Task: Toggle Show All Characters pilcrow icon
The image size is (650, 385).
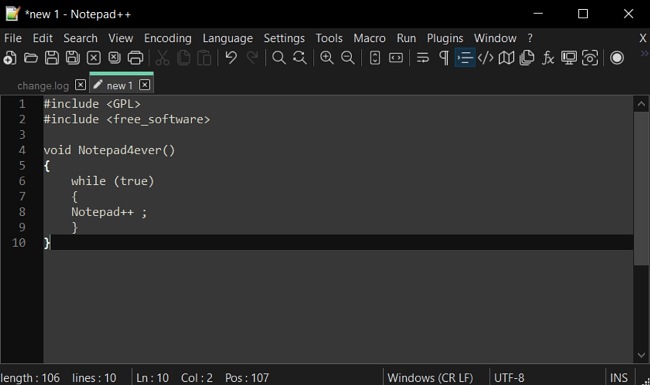Action: [444, 58]
